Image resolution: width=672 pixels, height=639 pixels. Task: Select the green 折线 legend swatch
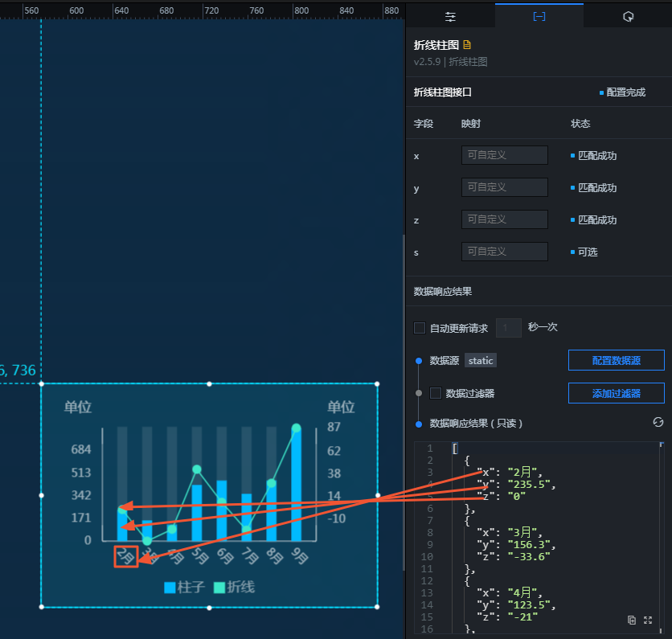[x=219, y=588]
